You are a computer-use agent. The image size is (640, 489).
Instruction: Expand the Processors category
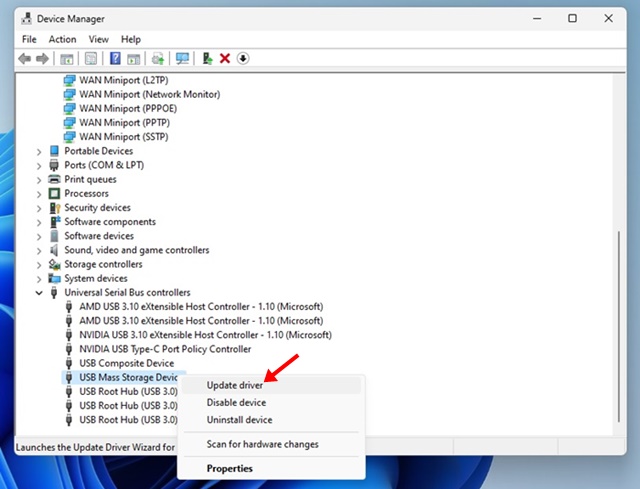(x=40, y=193)
